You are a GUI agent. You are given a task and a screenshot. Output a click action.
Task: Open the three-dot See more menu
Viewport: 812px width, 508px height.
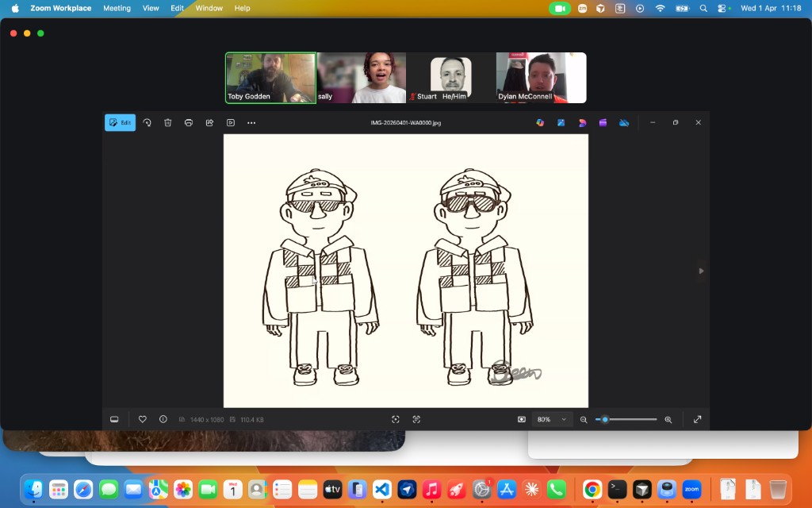[x=251, y=123]
